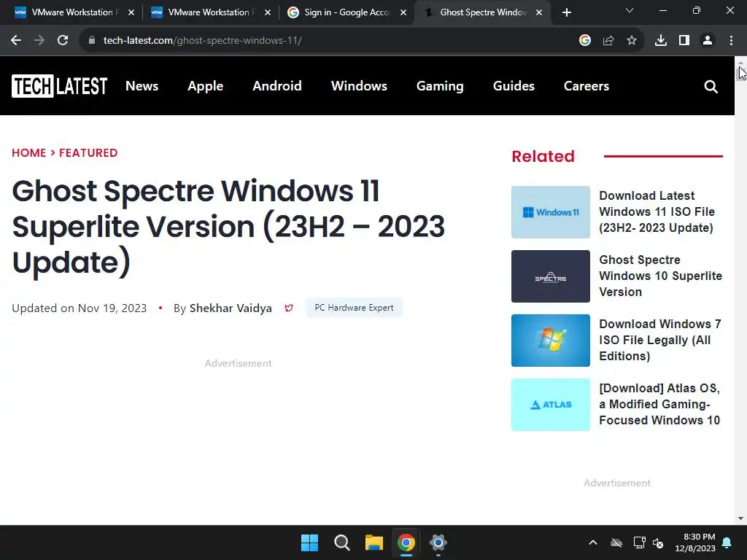Open File Explorer from taskbar
The image size is (747, 560).
point(374,542)
